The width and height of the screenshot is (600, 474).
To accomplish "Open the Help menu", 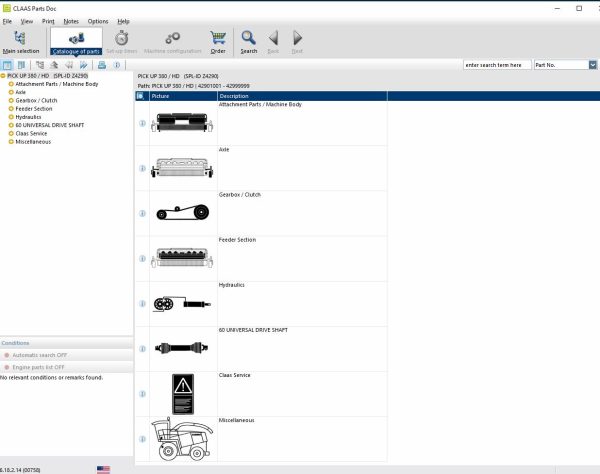I will tap(123, 21).
